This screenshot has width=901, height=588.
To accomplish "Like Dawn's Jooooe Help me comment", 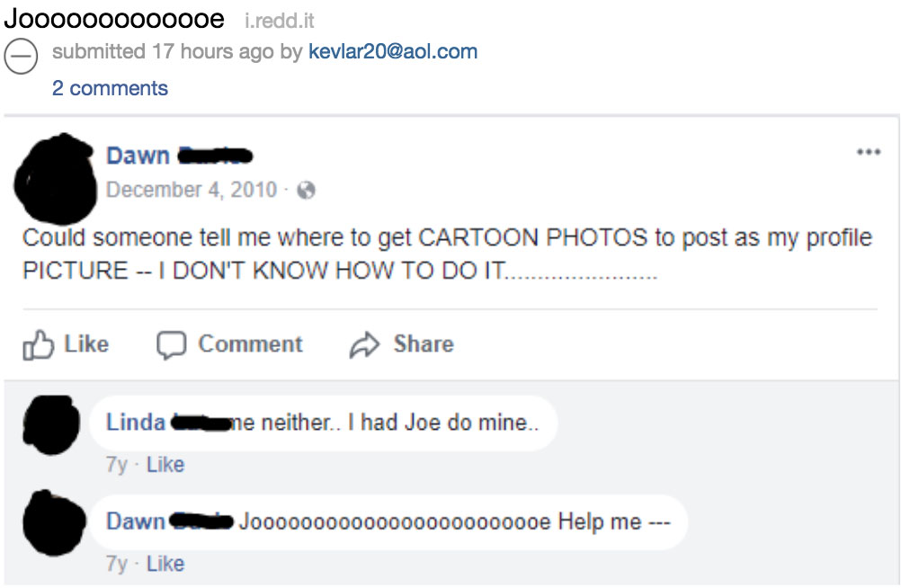I will [x=165, y=564].
